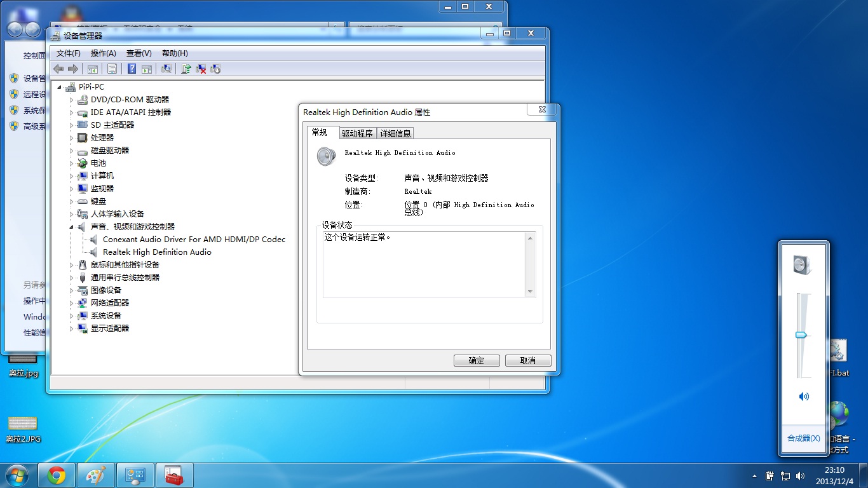Open the 查看(V) menu
The height and width of the screenshot is (488, 868).
(138, 53)
